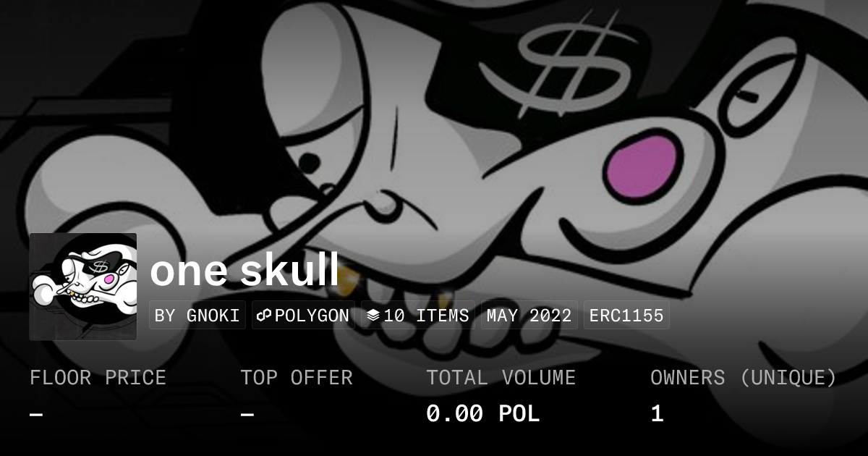Image resolution: width=868 pixels, height=456 pixels.
Task: Click the TOTAL VOLUME label
Action: pyautogui.click(x=501, y=378)
